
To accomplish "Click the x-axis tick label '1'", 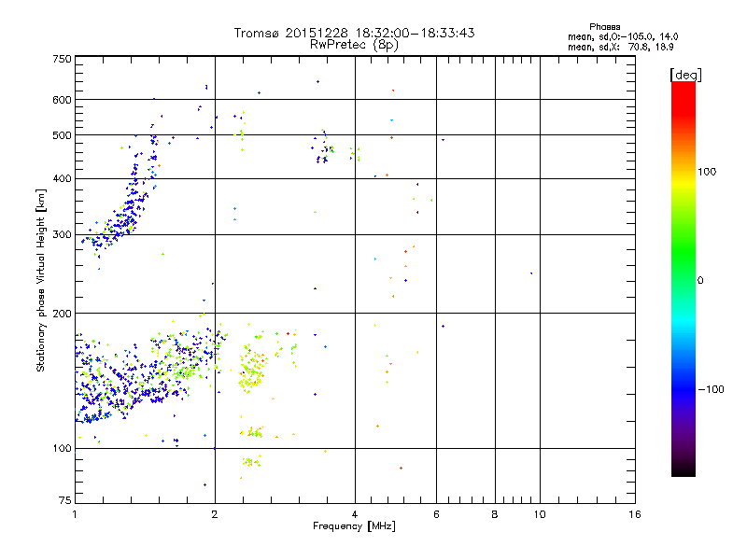I will 75,514.
